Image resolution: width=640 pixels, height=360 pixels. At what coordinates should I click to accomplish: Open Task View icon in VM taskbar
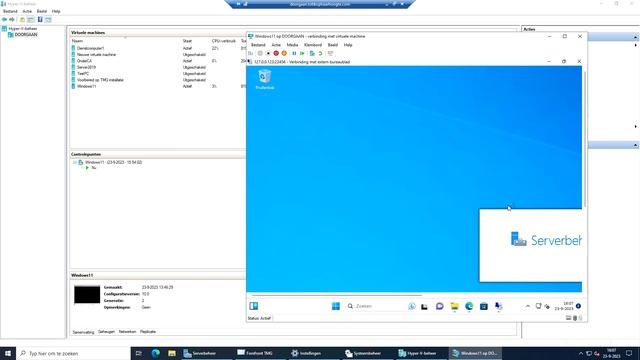pos(424,306)
